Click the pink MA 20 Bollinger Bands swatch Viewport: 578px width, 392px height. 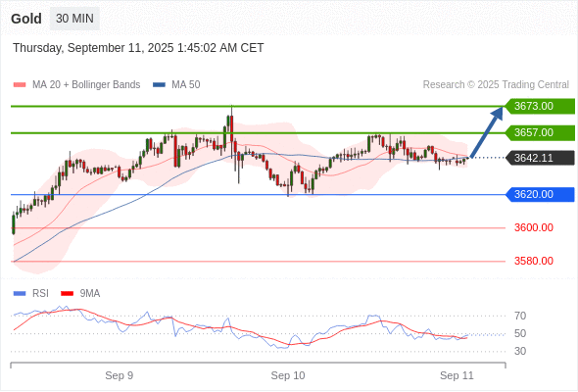(20, 85)
